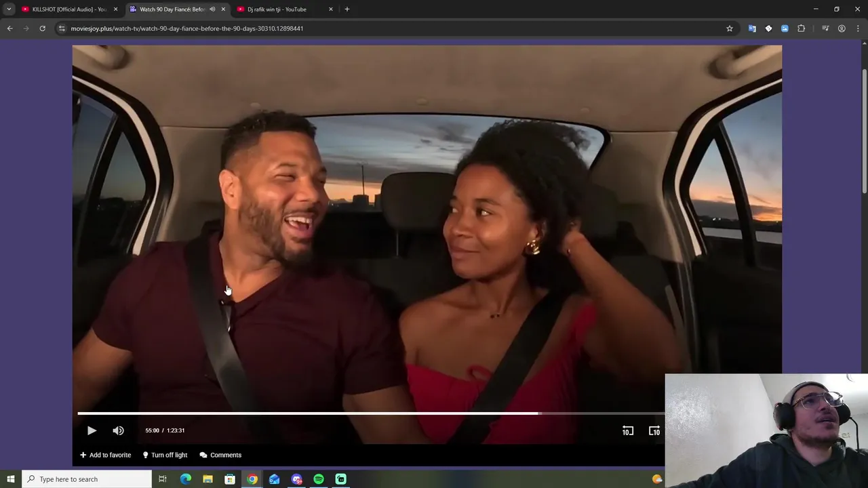This screenshot has height=488, width=868.
Task: Open Outlook from the taskbar
Action: tap(274, 479)
